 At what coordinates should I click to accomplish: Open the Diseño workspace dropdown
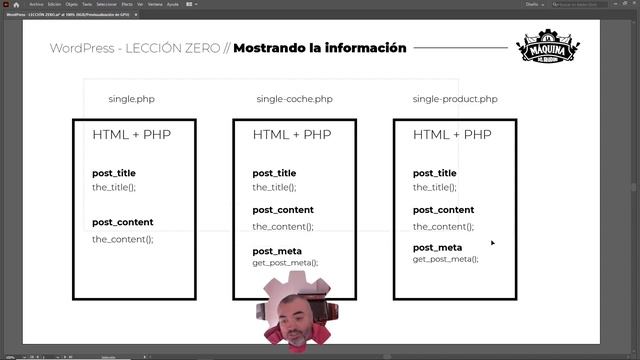coord(535,4)
